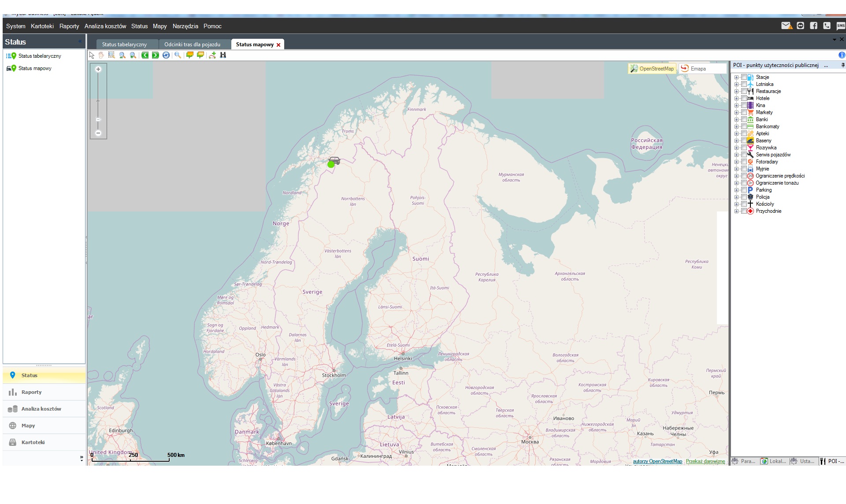The width and height of the screenshot is (846, 504).
Task: Expand the Przychodnie tree node
Action: [x=736, y=211]
